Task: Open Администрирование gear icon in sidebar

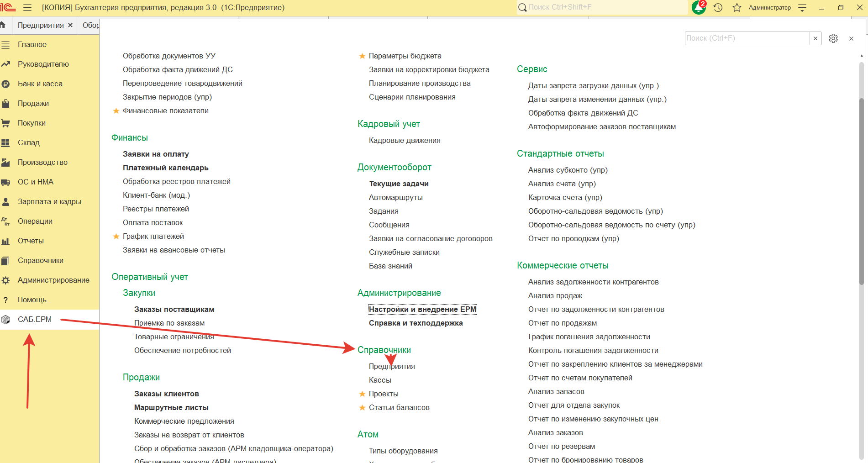Action: [x=5, y=280]
